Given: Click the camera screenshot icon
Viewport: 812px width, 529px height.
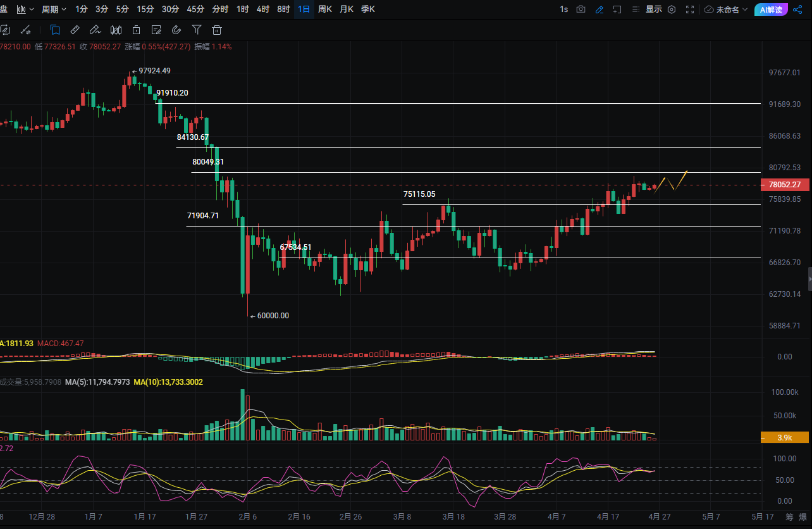Looking at the screenshot, I should 581,9.
